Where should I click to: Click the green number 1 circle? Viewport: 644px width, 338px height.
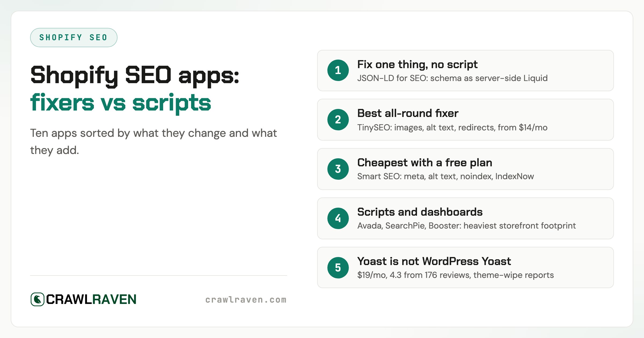[338, 70]
